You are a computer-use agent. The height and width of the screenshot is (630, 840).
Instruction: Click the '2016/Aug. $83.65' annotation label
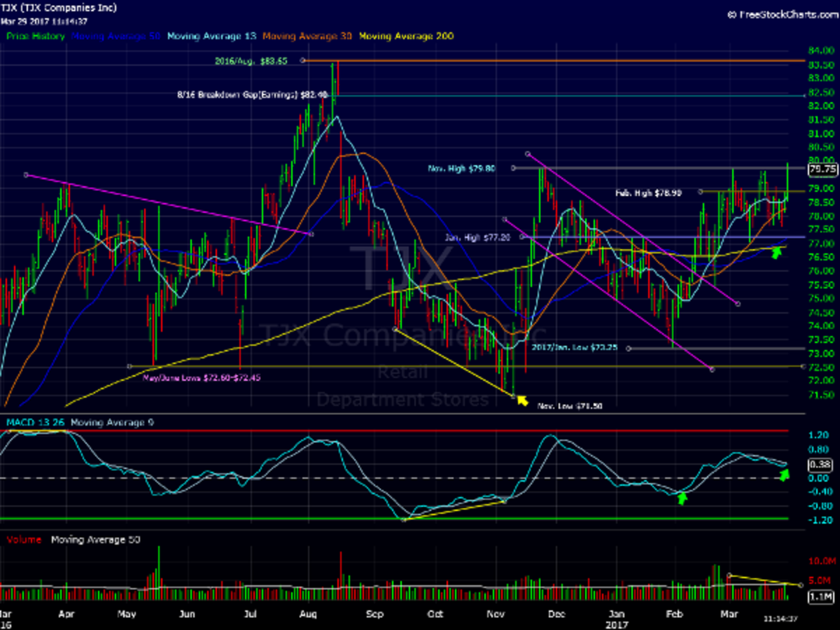pos(251,61)
